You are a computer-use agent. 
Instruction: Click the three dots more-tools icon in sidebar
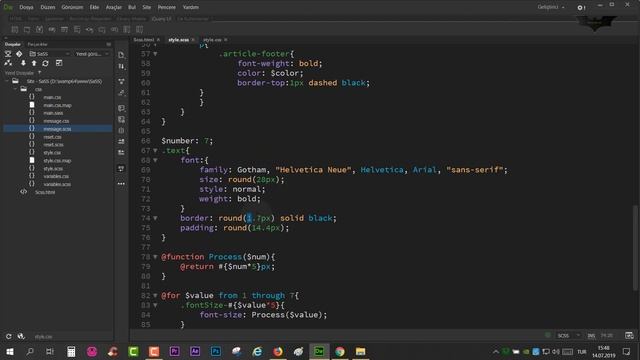pos(121,184)
